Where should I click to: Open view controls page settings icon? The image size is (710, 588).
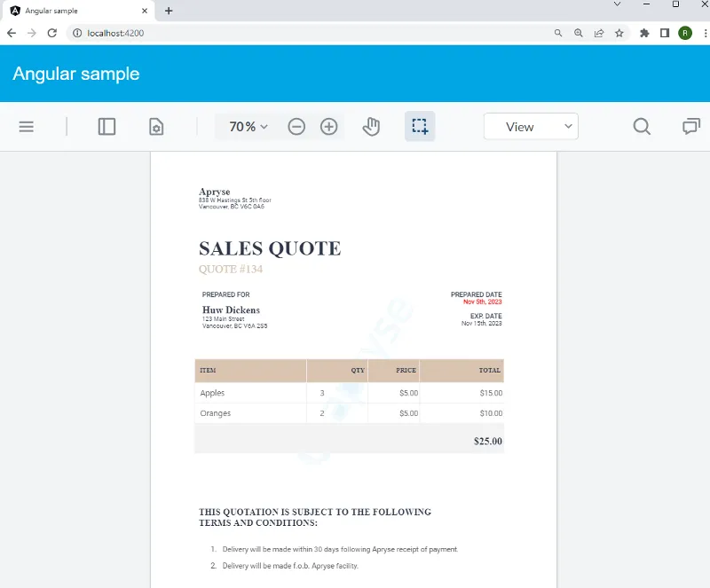point(156,127)
